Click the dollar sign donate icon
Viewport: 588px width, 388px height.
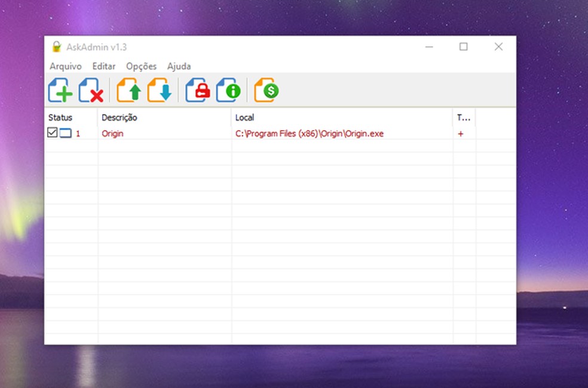click(267, 90)
